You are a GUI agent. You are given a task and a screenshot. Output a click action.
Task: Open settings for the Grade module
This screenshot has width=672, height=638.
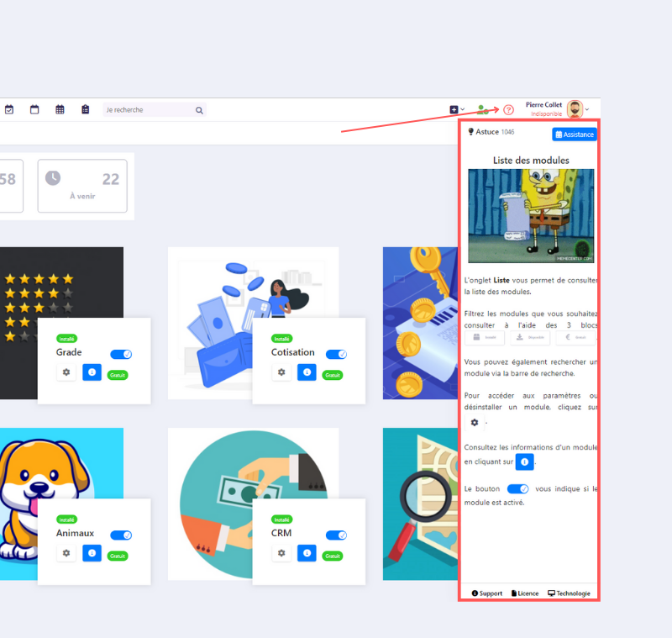tap(66, 372)
